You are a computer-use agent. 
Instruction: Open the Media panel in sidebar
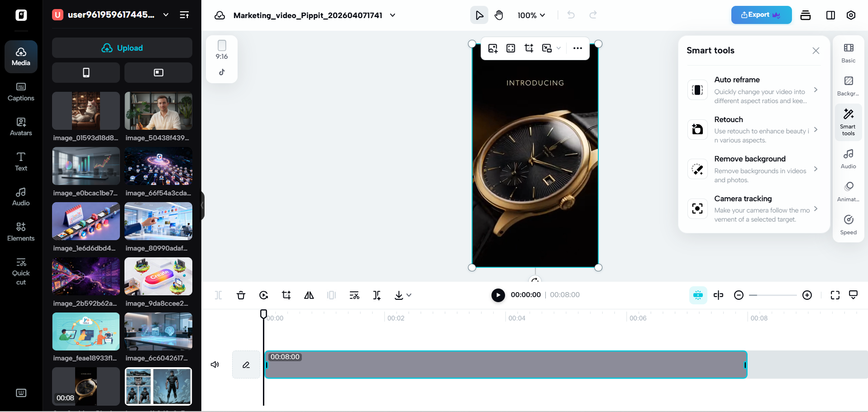(21, 57)
